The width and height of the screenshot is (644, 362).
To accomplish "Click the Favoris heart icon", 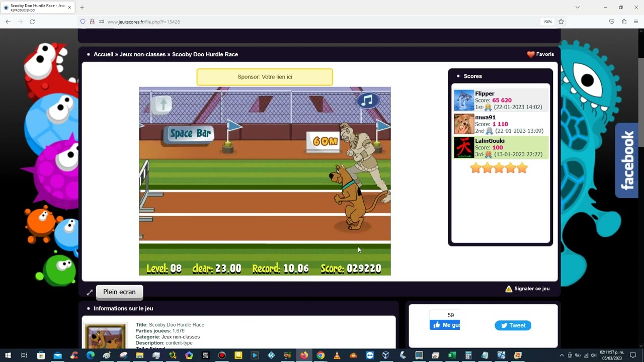I will tap(531, 54).
